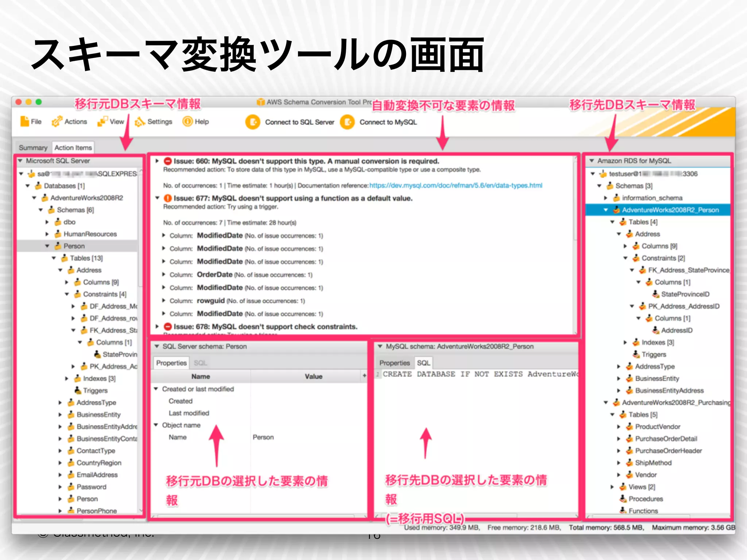Screen dimensions: 747x560
Task: Collapse the Microsoft SQL Server panel
Action: (x=20, y=160)
